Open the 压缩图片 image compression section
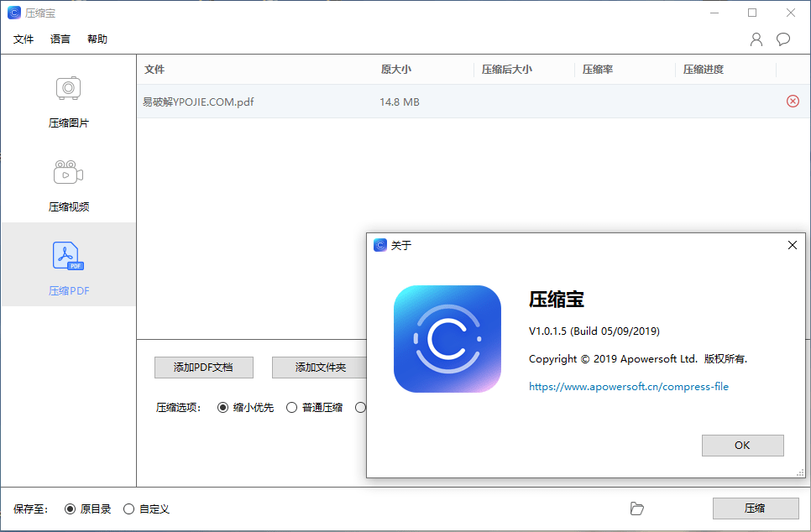This screenshot has height=532, width=811. (x=68, y=102)
